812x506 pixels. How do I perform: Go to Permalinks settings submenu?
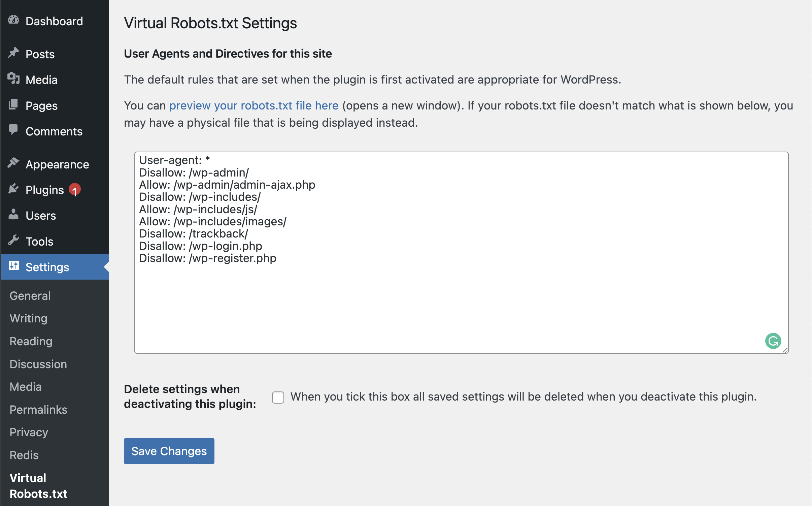click(38, 410)
